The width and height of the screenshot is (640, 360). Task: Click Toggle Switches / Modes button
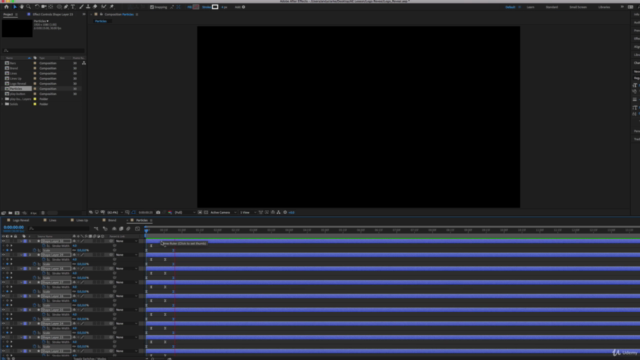click(x=90, y=358)
